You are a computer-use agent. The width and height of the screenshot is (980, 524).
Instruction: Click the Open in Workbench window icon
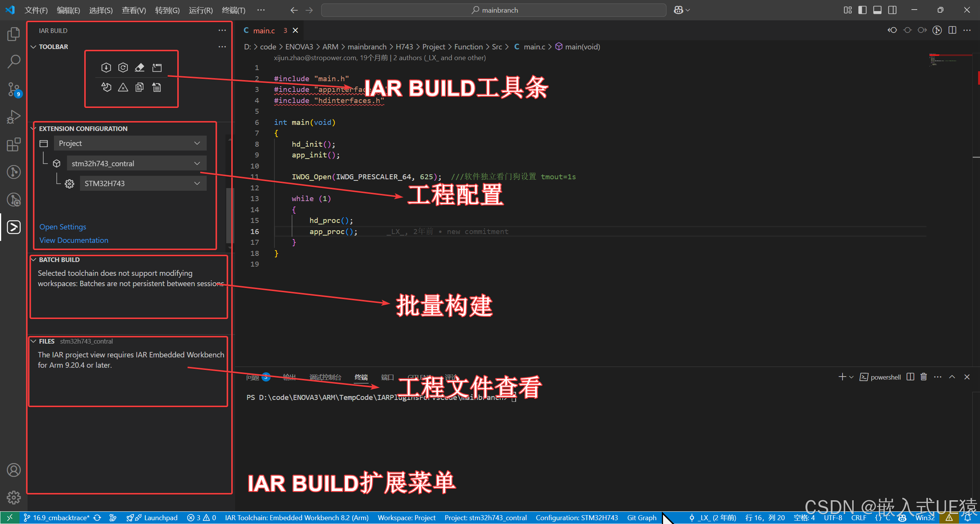point(157,68)
